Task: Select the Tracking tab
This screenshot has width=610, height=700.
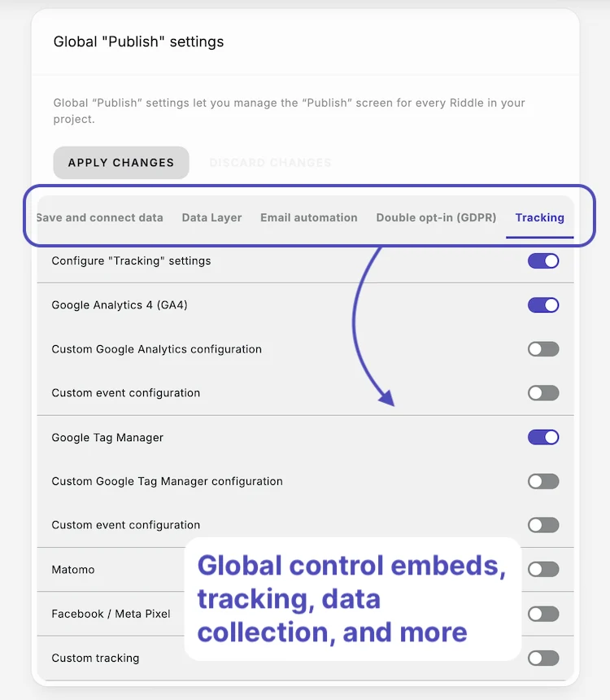Action: (539, 217)
